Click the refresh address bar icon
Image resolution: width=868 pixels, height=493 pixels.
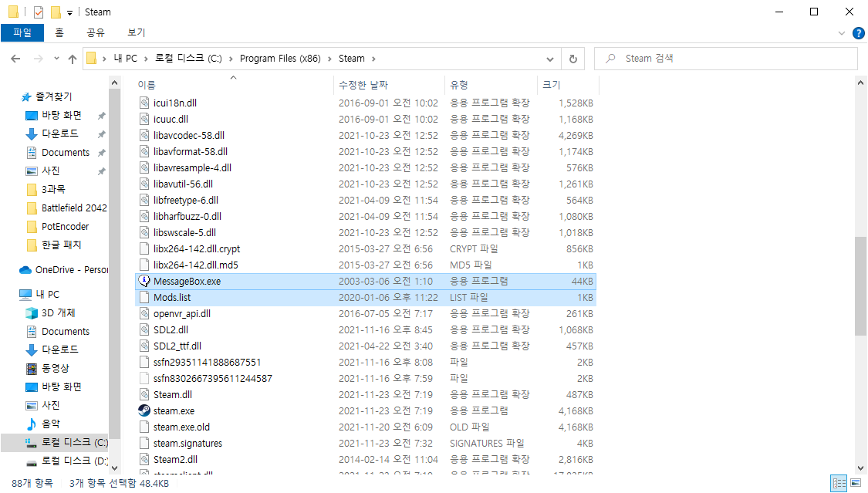click(573, 59)
